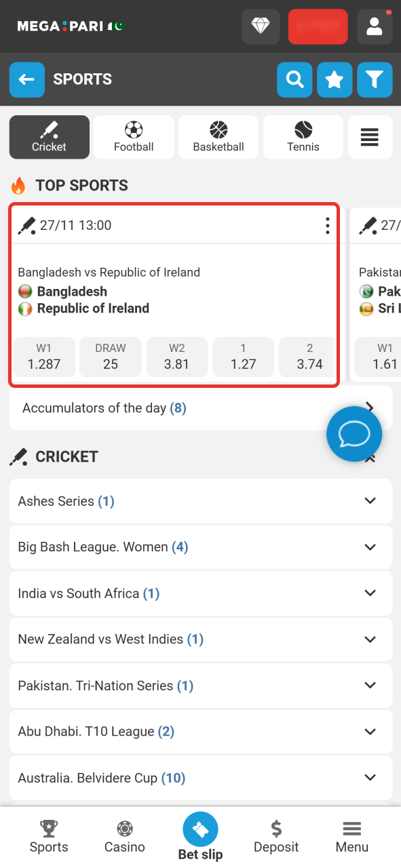Open the live chat bubble
The image size is (401, 868).
tap(354, 434)
